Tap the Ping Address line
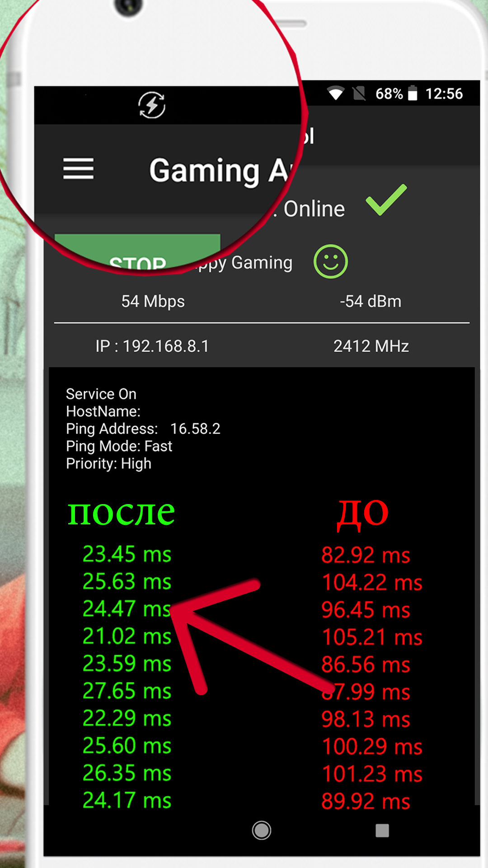Screen dimensions: 488x868 (143, 429)
